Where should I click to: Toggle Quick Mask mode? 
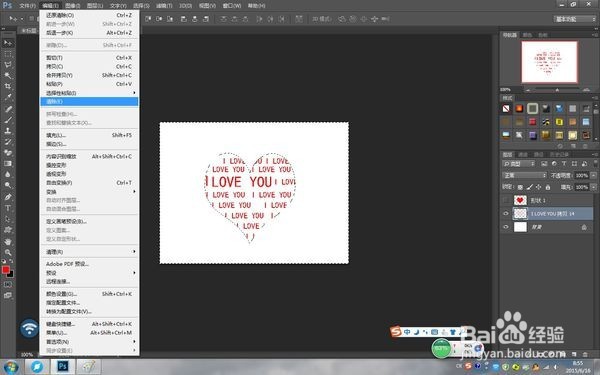coord(8,285)
